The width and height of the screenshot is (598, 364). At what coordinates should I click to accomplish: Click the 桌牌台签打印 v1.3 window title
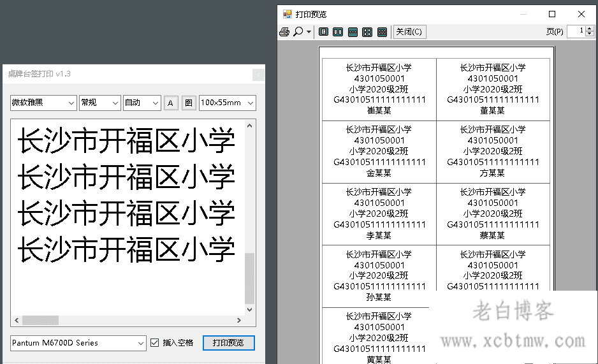coord(40,74)
